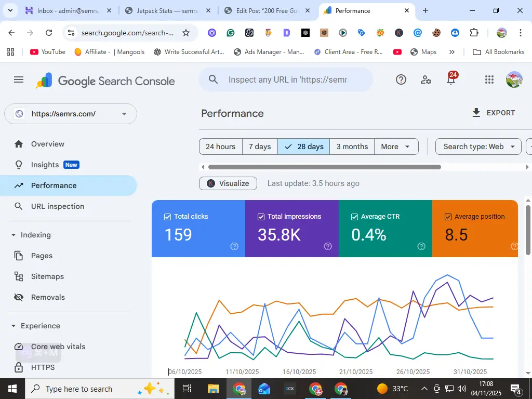The height and width of the screenshot is (399, 532).
Task: Go to Overview in sidebar
Action: pyautogui.click(x=68, y=144)
